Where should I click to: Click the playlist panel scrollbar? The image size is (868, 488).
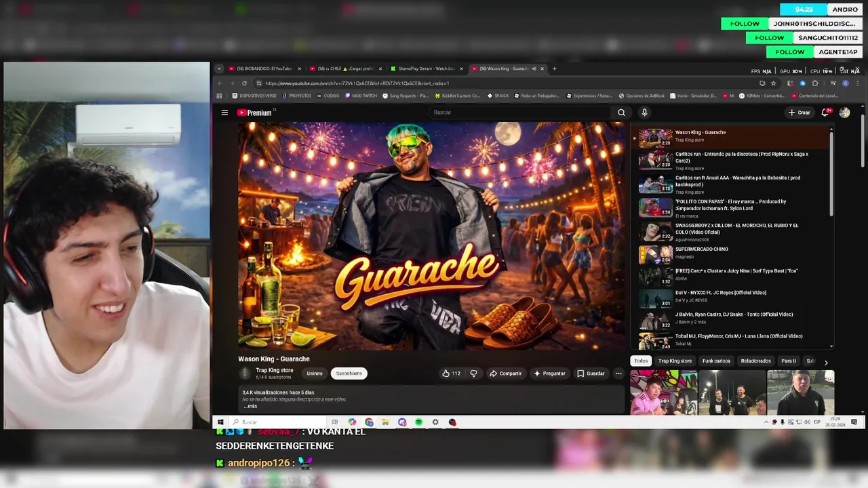click(x=831, y=173)
